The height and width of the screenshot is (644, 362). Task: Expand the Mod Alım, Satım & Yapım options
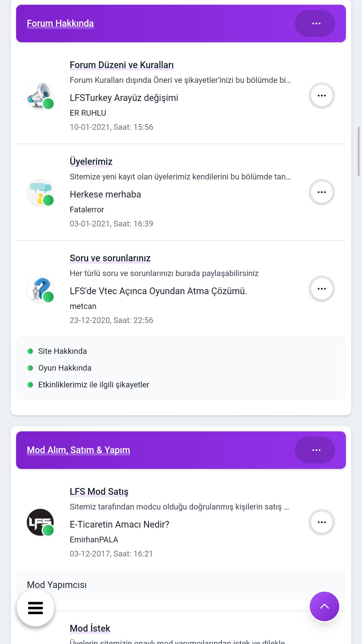[315, 450]
